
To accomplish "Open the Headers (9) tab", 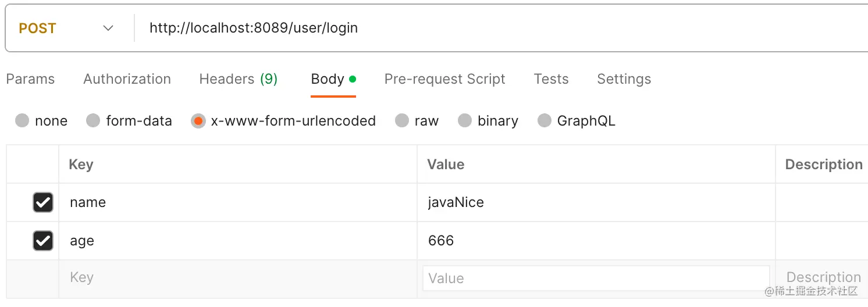I will point(238,79).
